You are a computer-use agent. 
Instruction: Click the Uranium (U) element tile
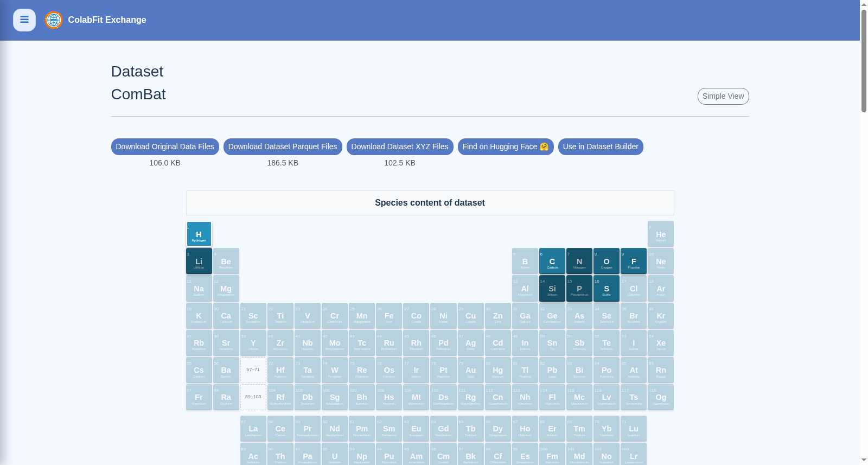(335, 455)
